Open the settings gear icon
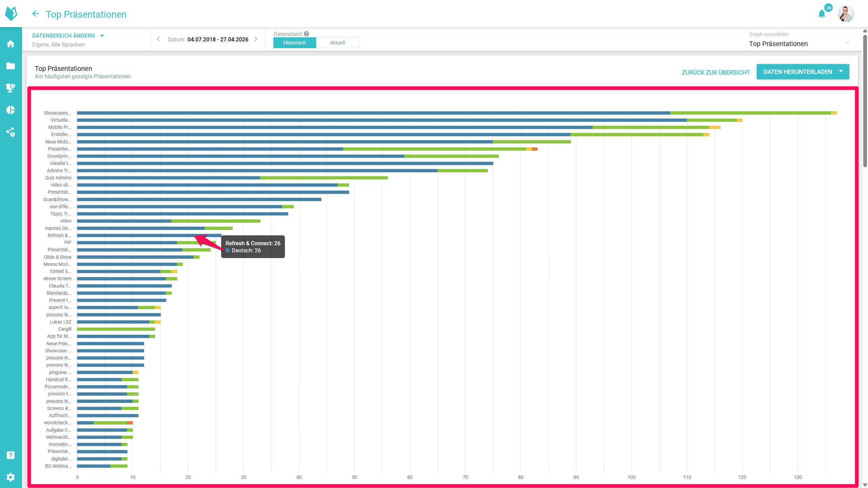The width and height of the screenshot is (868, 488). tap(11, 477)
